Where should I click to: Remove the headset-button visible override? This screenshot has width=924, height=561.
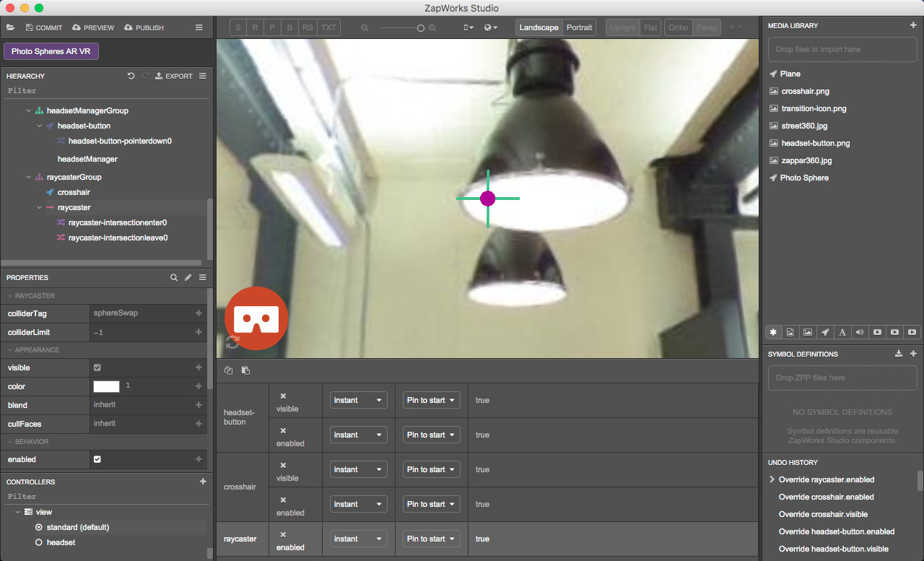[283, 396]
